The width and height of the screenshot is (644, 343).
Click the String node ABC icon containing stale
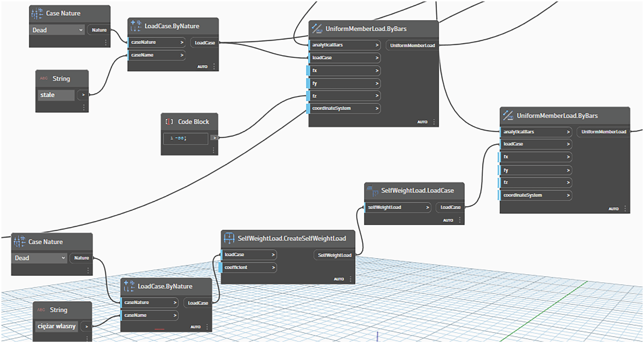[44, 78]
